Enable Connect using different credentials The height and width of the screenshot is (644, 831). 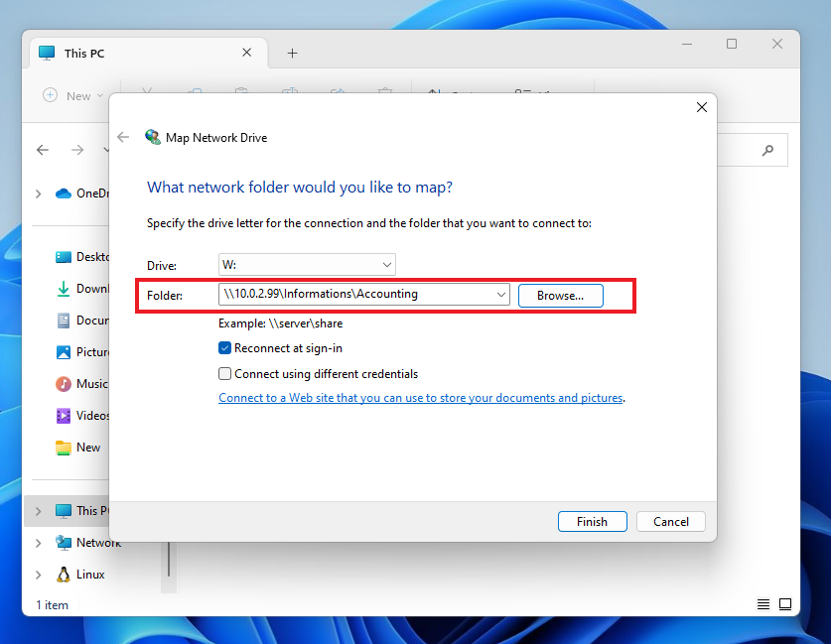pos(225,374)
